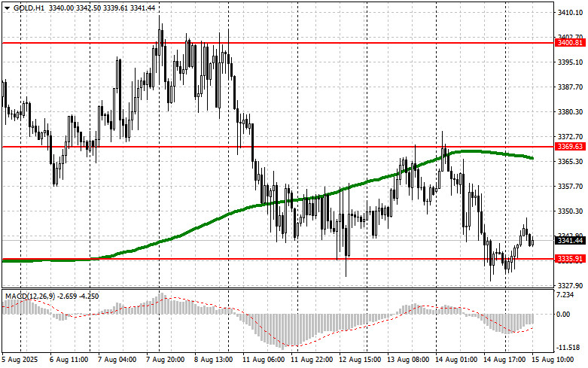Click the -11.518 MACD scale value
The width and height of the screenshot is (588, 368).
tap(568, 348)
